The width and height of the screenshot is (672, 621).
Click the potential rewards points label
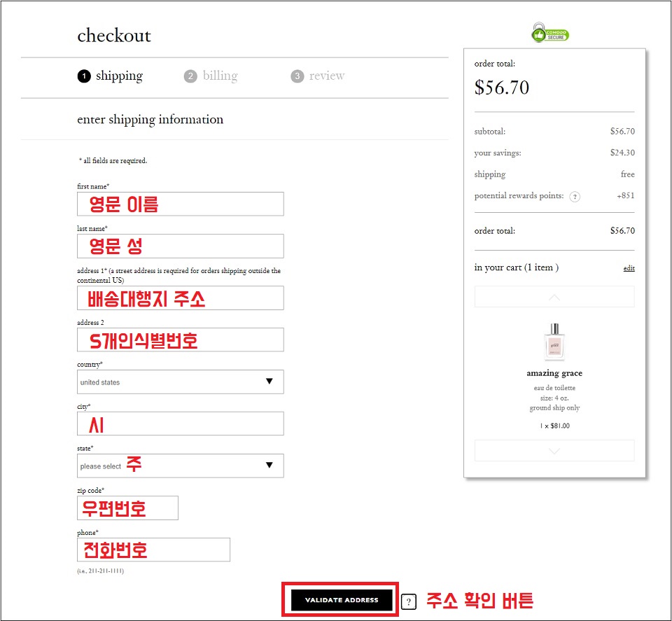pos(519,196)
